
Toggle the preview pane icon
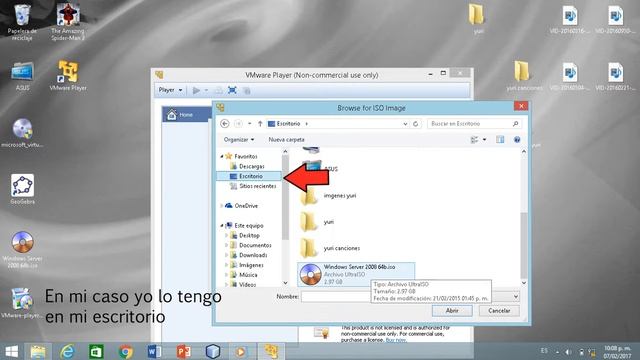(500, 140)
